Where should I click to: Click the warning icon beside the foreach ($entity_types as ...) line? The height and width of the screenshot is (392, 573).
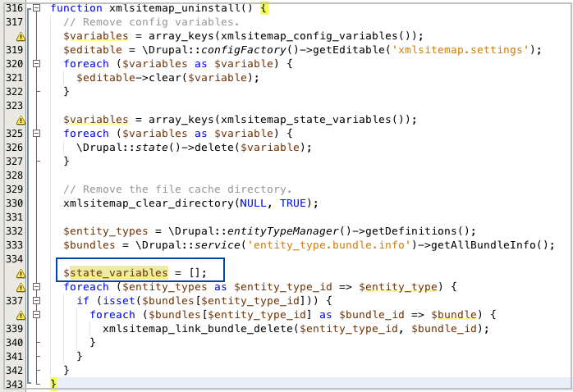(21, 287)
